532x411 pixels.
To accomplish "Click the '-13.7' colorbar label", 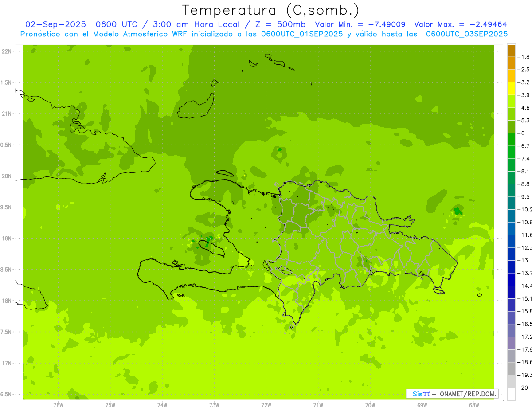I will 525,273.
